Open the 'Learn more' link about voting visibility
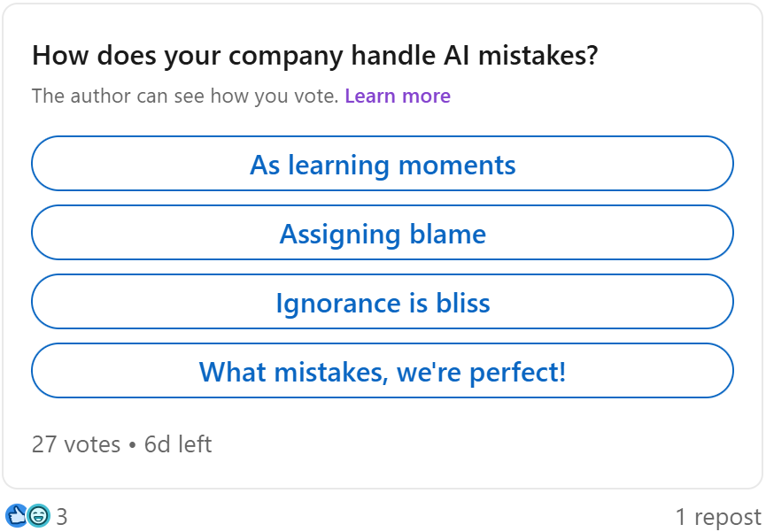 point(398,96)
